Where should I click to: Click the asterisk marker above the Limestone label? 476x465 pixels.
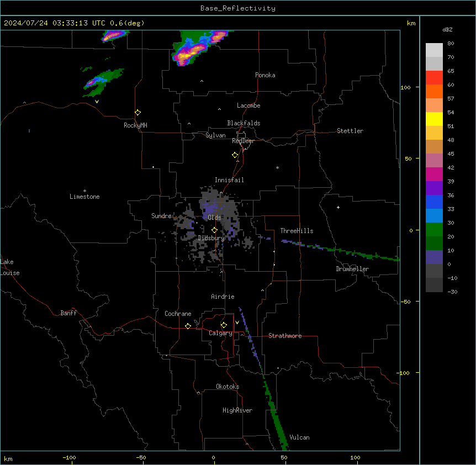coord(84,191)
